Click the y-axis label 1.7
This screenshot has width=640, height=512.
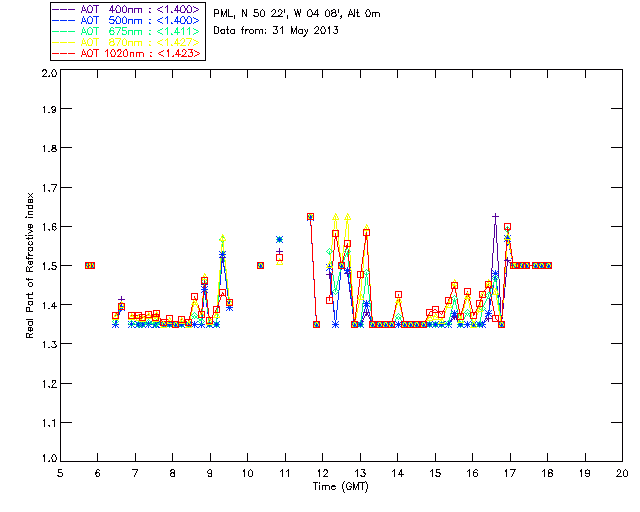click(49, 188)
